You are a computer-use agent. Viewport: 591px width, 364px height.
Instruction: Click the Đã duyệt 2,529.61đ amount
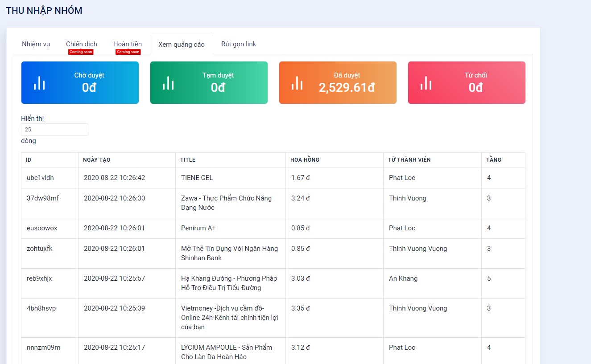pos(347,87)
